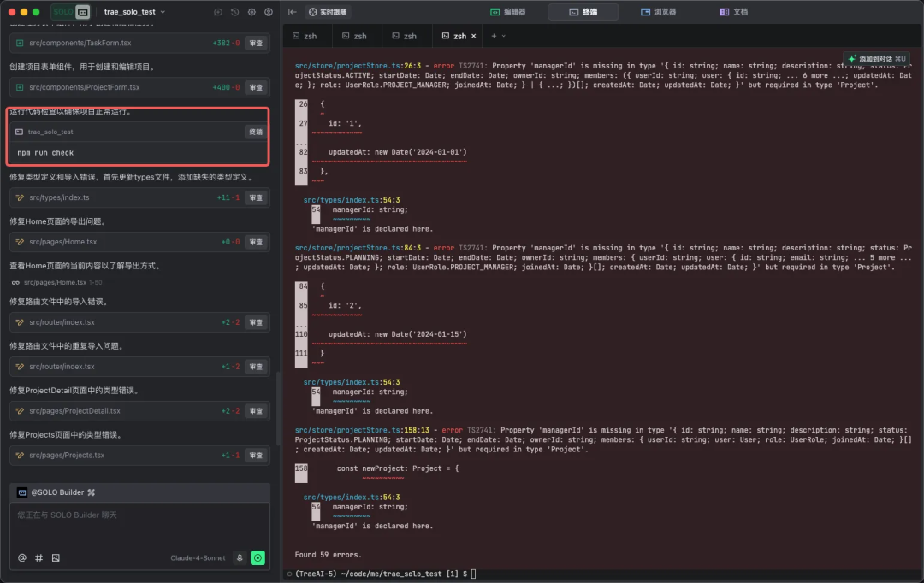The height and width of the screenshot is (583, 924).
Task: Attach an image via the picture icon
Action: pyautogui.click(x=56, y=557)
